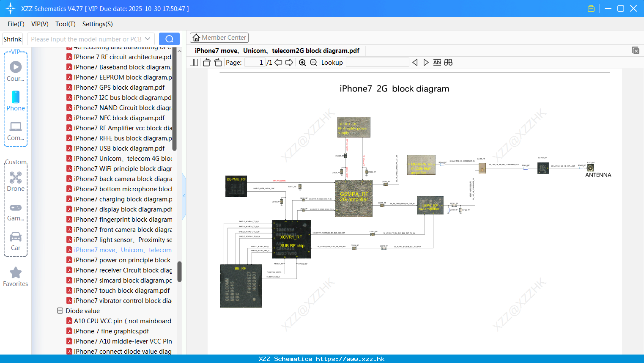The height and width of the screenshot is (363, 644).
Task: Click the search magnifier button
Action: 169,39
